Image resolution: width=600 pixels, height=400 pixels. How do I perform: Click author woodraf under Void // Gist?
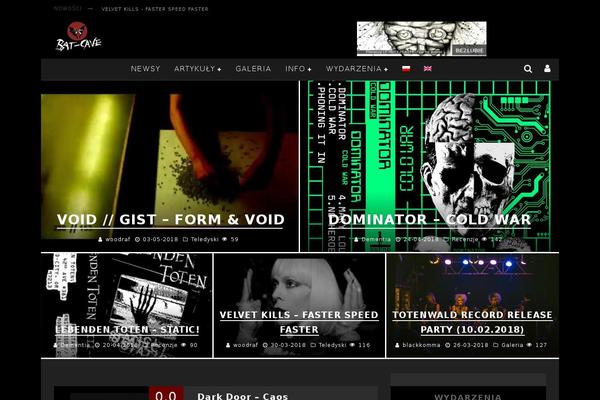coord(117,239)
